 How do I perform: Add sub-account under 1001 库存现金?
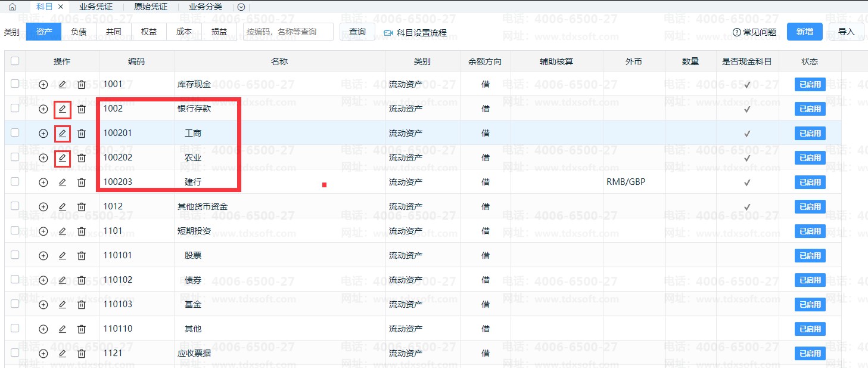[43, 85]
